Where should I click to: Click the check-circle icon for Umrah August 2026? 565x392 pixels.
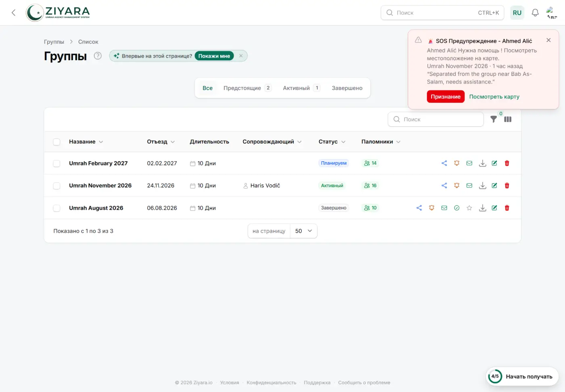coord(457,208)
